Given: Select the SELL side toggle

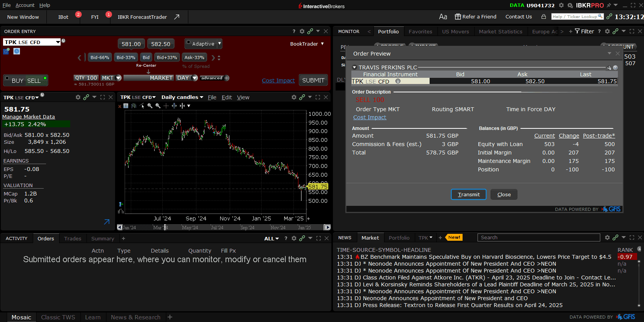Looking at the screenshot, I should click(34, 80).
